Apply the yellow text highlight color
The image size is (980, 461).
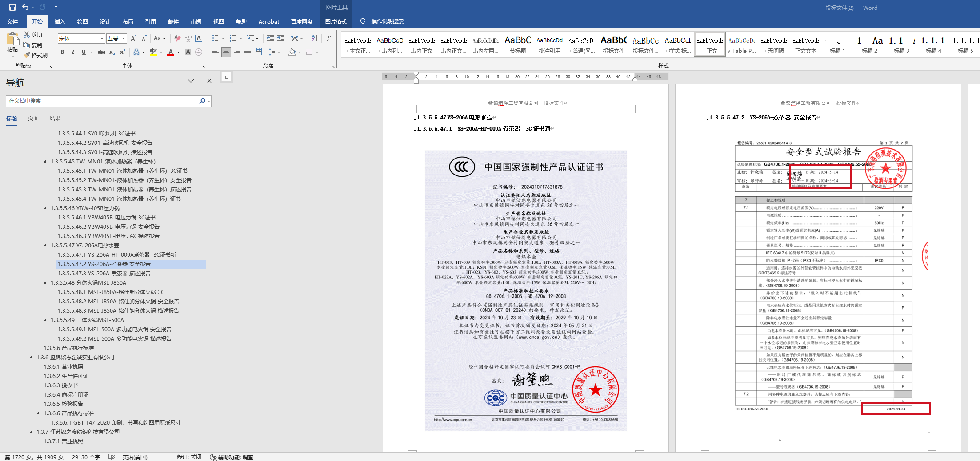coord(153,52)
